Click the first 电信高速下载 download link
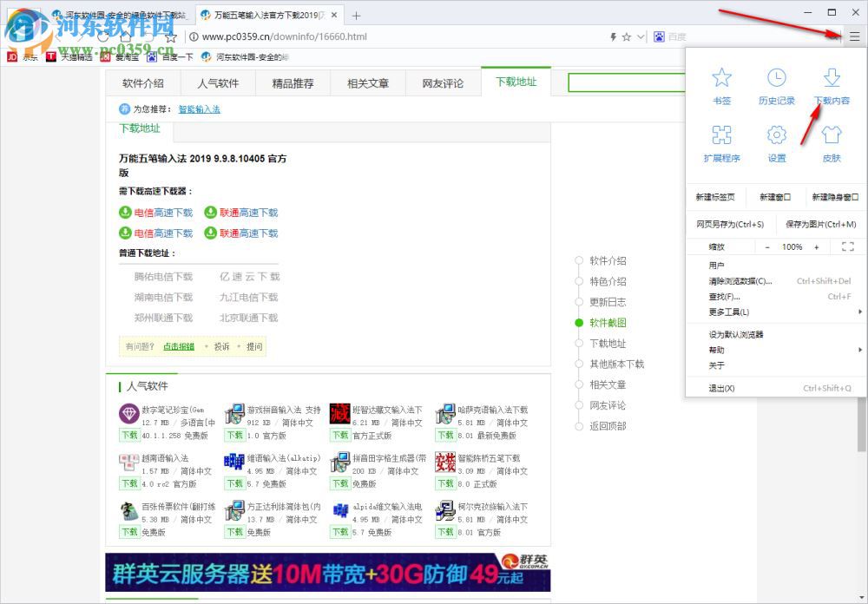 [161, 212]
